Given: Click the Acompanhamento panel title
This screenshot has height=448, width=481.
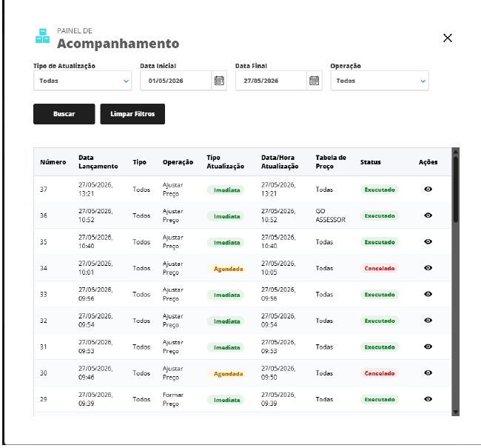Looking at the screenshot, I should click(x=118, y=43).
